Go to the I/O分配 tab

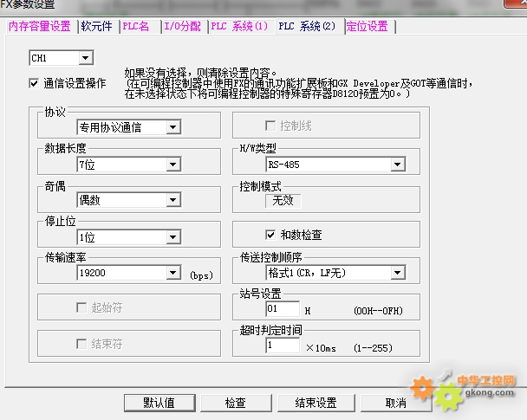[x=183, y=26]
